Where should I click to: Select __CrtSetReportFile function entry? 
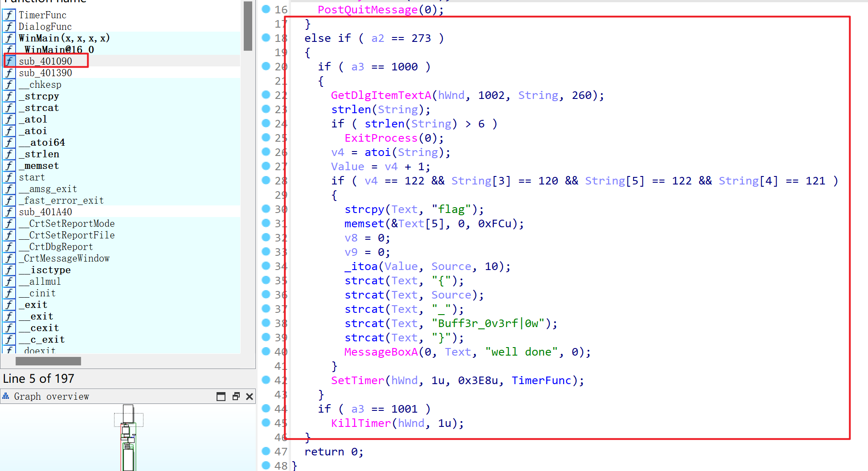tap(67, 235)
